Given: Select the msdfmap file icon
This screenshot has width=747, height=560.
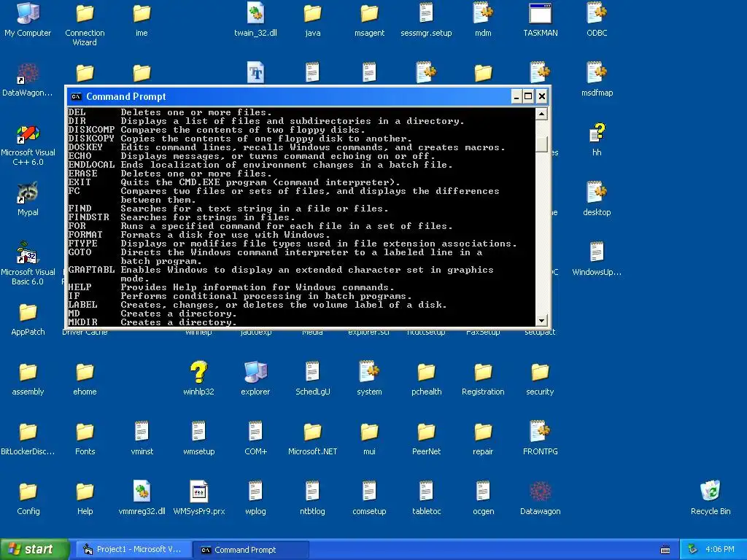Looking at the screenshot, I should 597,74.
